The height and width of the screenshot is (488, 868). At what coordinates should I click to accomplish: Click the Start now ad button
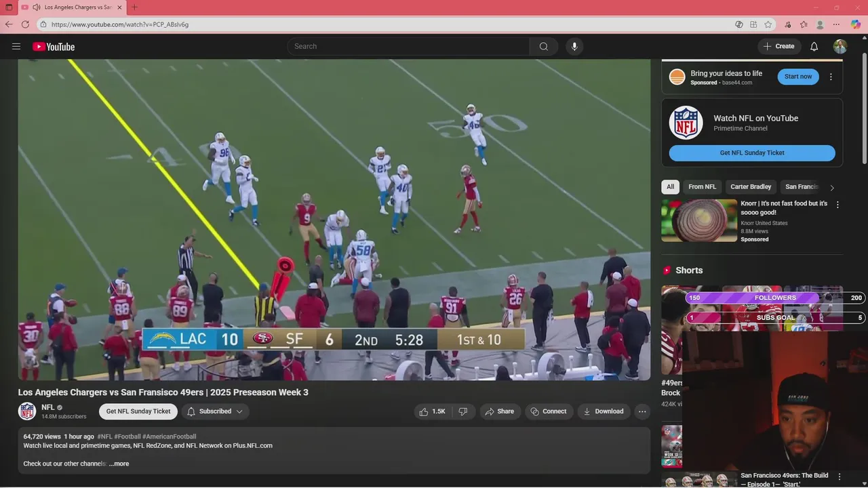coord(798,77)
